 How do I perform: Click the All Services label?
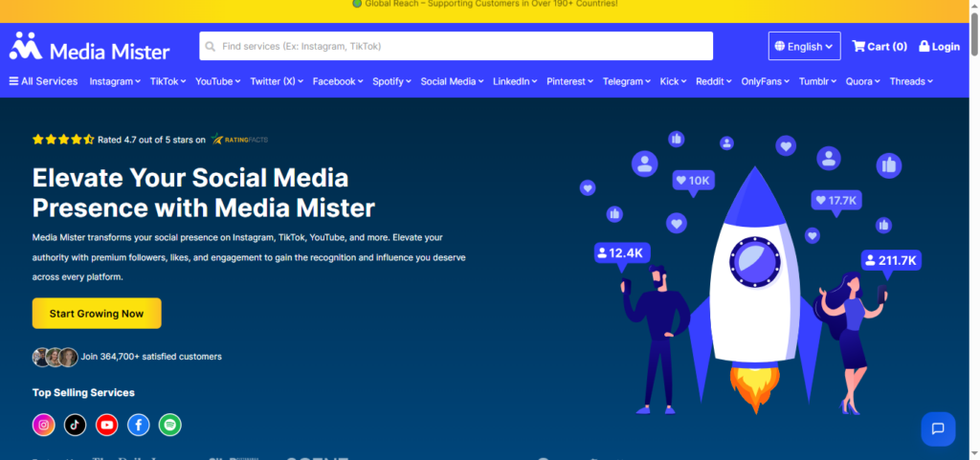point(50,81)
